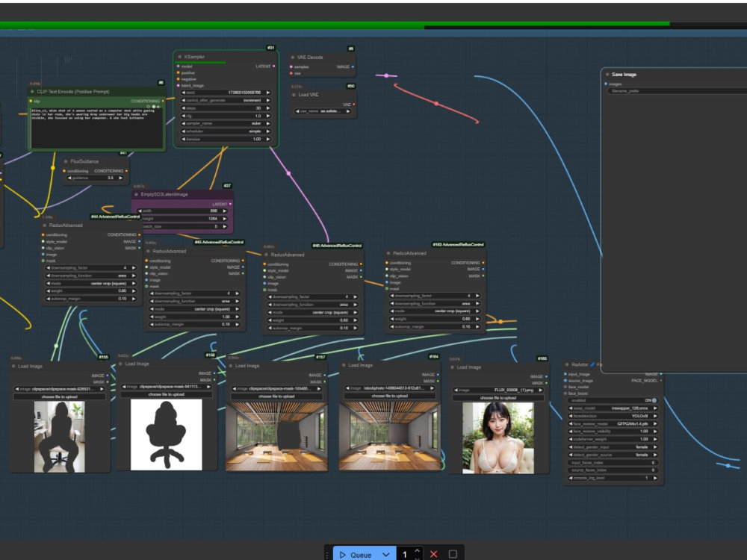Click the face_restore_visibility 1.00 slider
Image resolution: width=747 pixels, height=560 pixels.
[613, 432]
